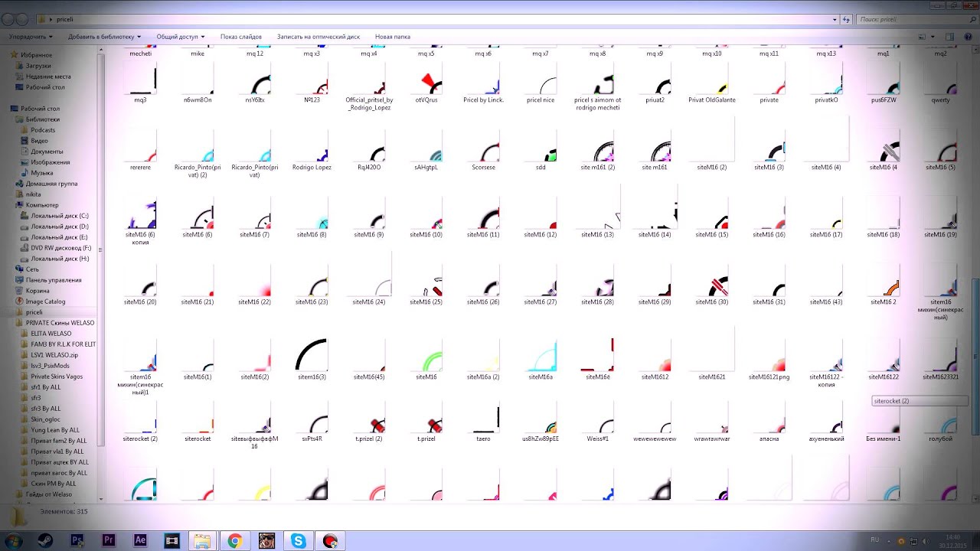Screen dimensions: 980x551
Task: Click the RU language indicator
Action: 875,540
